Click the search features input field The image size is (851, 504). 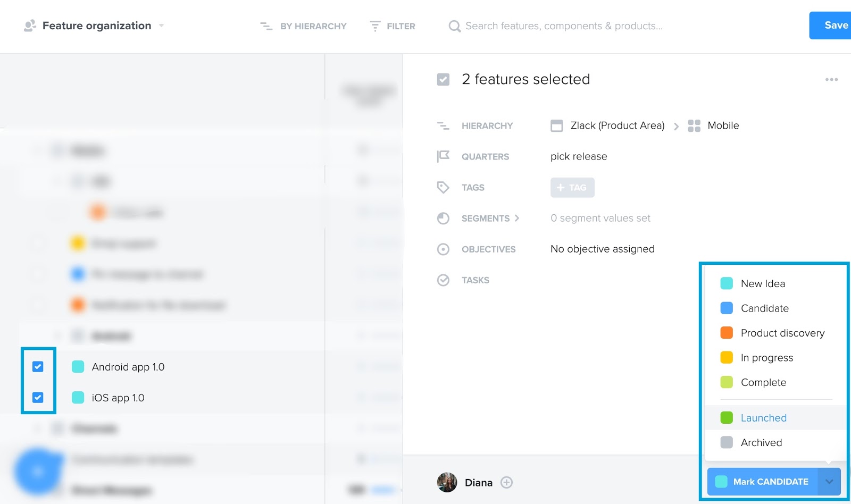pos(564,26)
